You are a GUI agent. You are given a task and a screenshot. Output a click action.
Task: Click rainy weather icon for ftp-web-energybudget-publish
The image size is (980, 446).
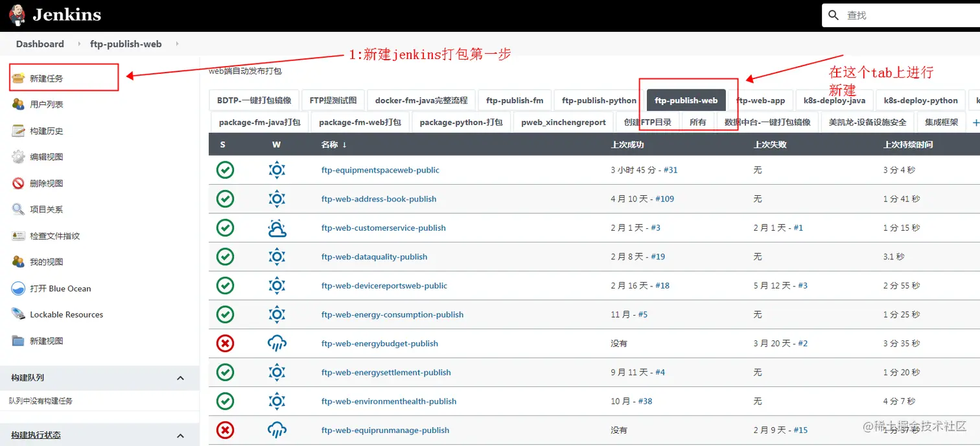click(277, 344)
